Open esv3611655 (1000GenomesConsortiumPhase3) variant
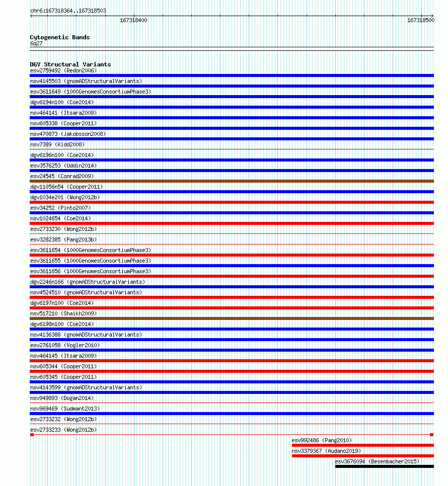This screenshot has height=486, width=448. click(91, 261)
